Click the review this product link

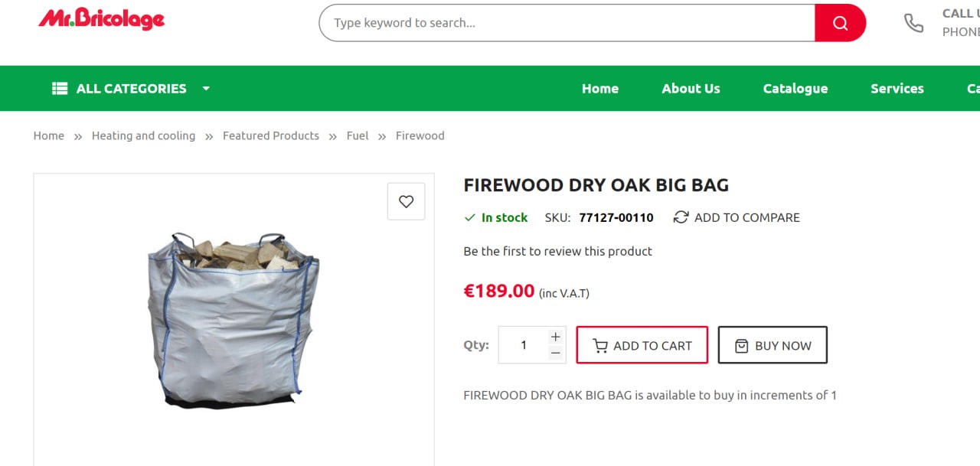(557, 251)
